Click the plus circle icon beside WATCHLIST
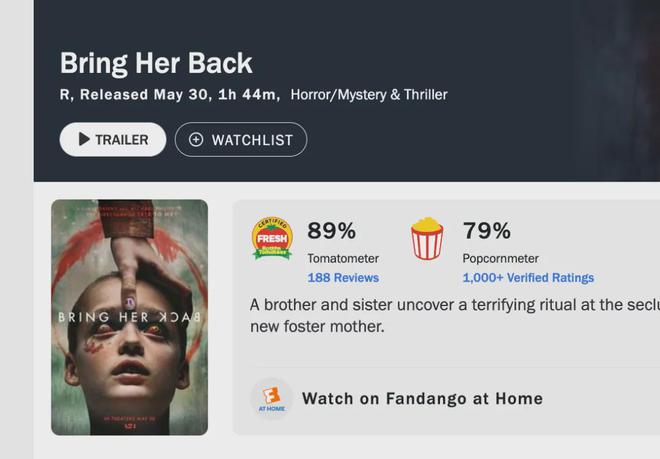The width and height of the screenshot is (660, 459). (x=196, y=139)
